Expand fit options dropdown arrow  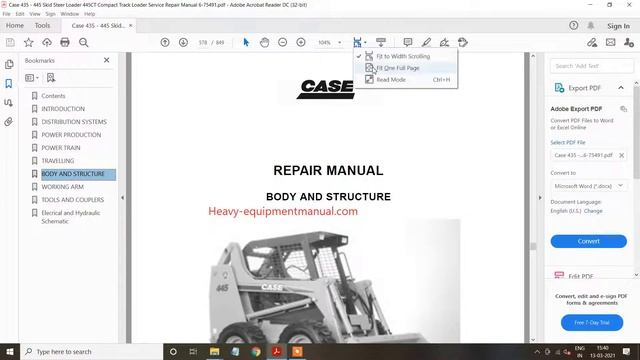[x=365, y=42]
